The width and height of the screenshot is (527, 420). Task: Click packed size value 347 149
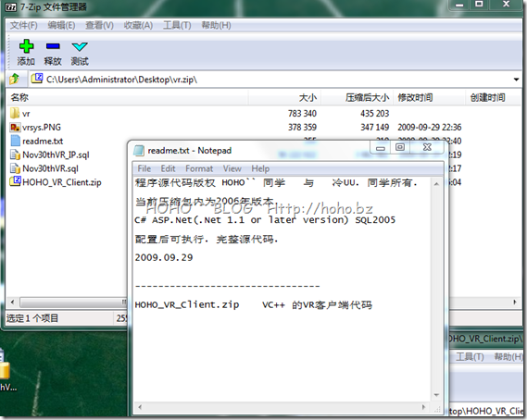pos(374,128)
